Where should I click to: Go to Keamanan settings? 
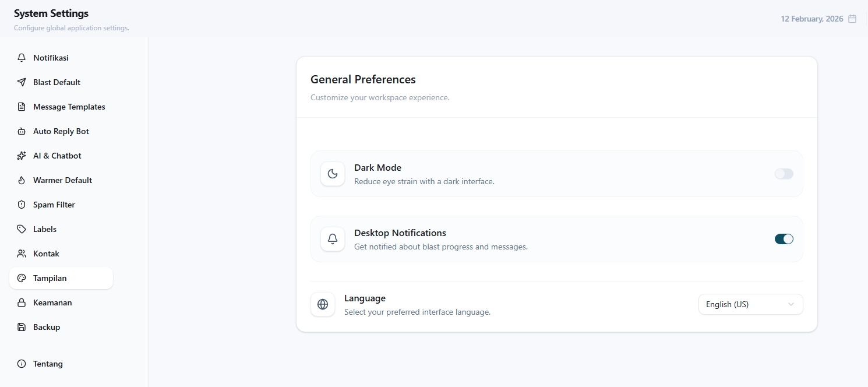[52, 302]
